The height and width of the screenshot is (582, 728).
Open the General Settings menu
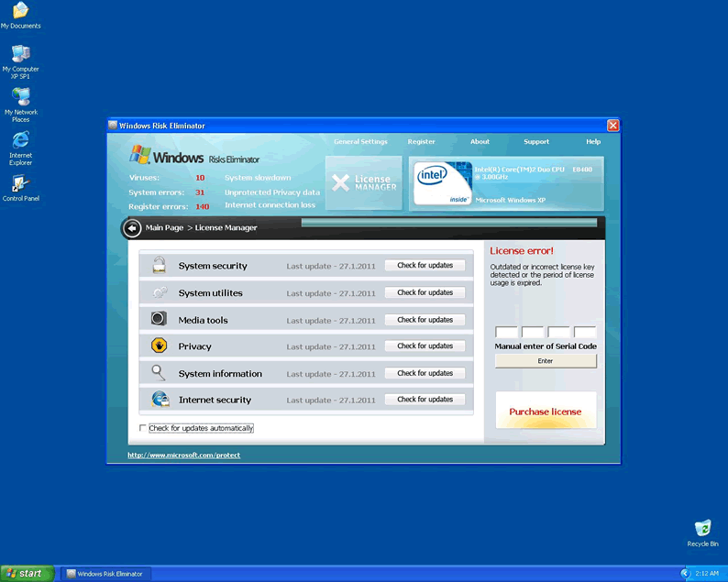click(x=360, y=142)
